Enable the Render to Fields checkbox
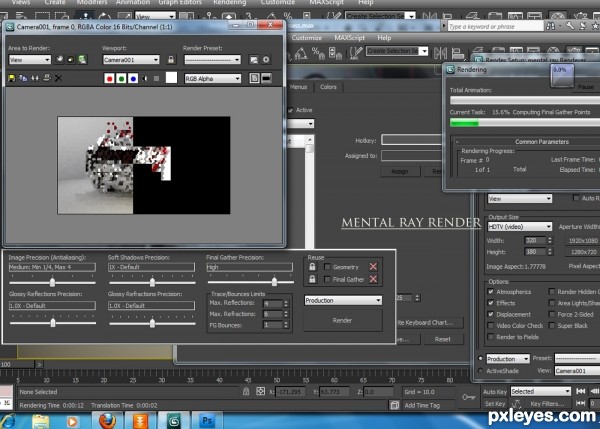This screenshot has height=429, width=600. point(491,337)
